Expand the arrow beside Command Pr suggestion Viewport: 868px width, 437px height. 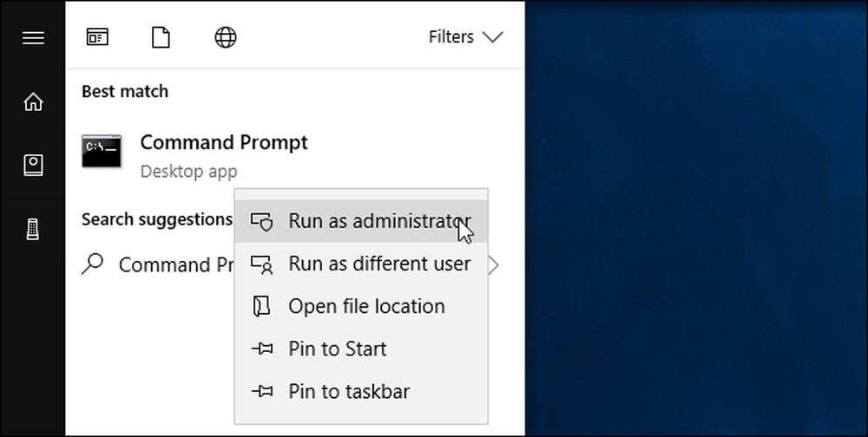[x=494, y=265]
